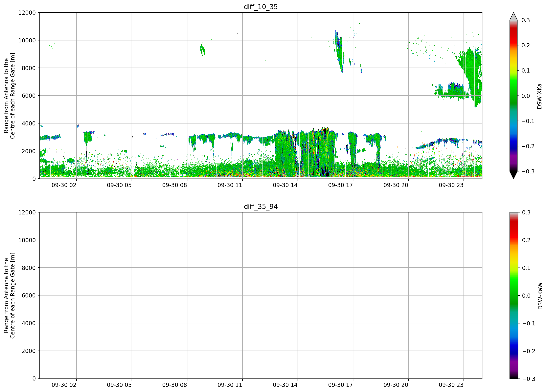Click the DSW-XKa colorbar label
The image size is (547, 392).
tap(539, 96)
